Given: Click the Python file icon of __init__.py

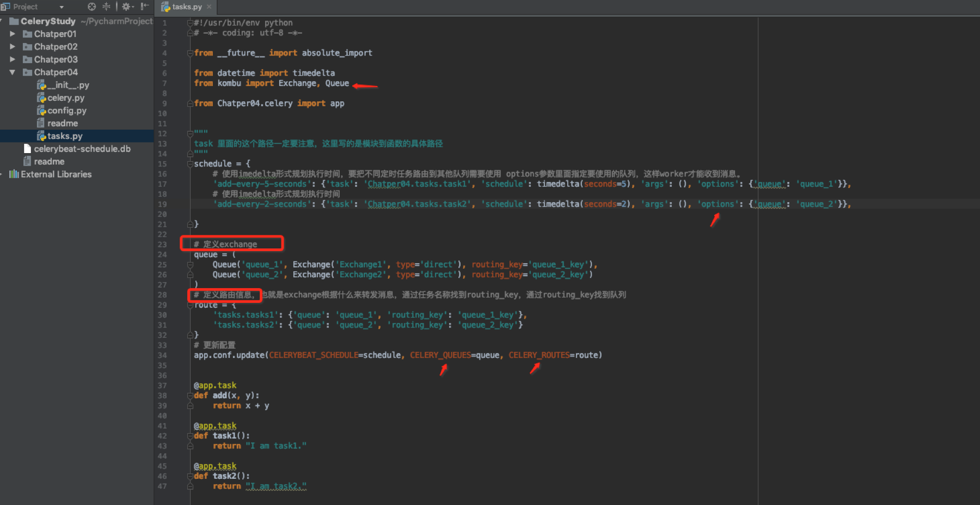Looking at the screenshot, I should [41, 85].
